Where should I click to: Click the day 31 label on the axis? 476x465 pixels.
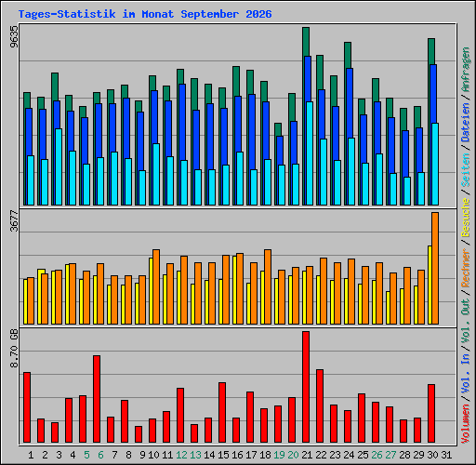(x=446, y=455)
